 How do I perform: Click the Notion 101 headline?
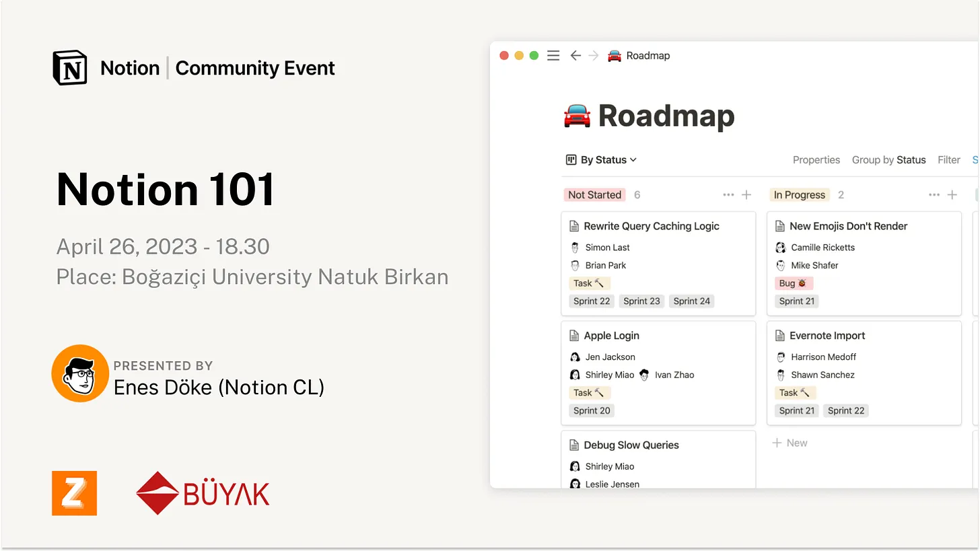tap(166, 189)
